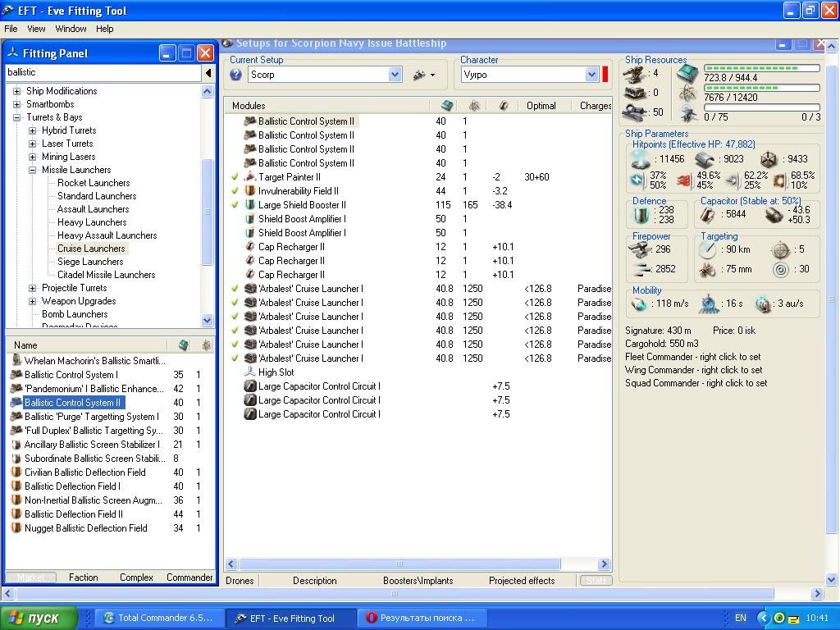Click the max velocity icon showing 118 m/s
This screenshot has height=630, width=840.
pos(639,304)
